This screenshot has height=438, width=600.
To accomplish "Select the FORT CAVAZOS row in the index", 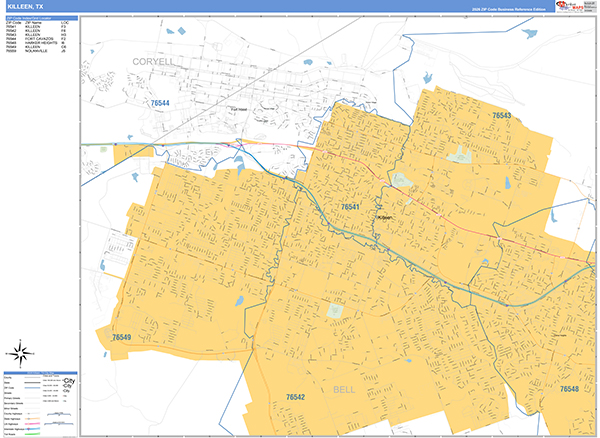I will (x=36, y=39).
